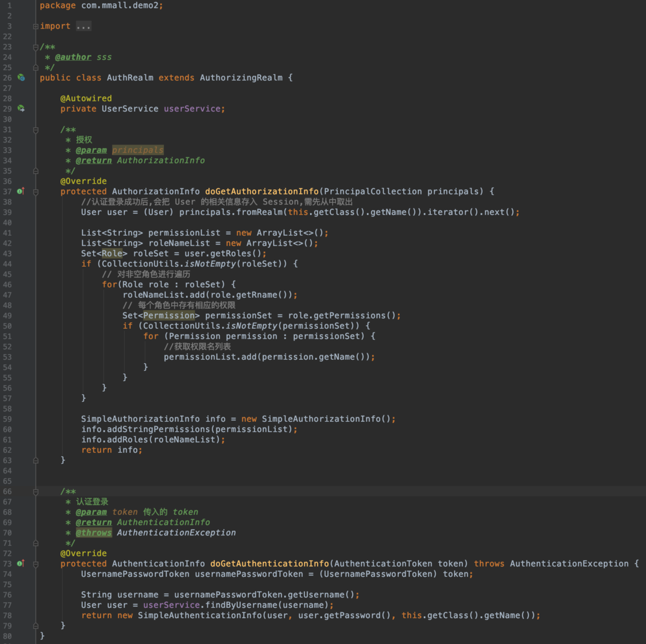Click fold end marker of the @author Javadoc
The image size is (646, 644).
point(36,68)
